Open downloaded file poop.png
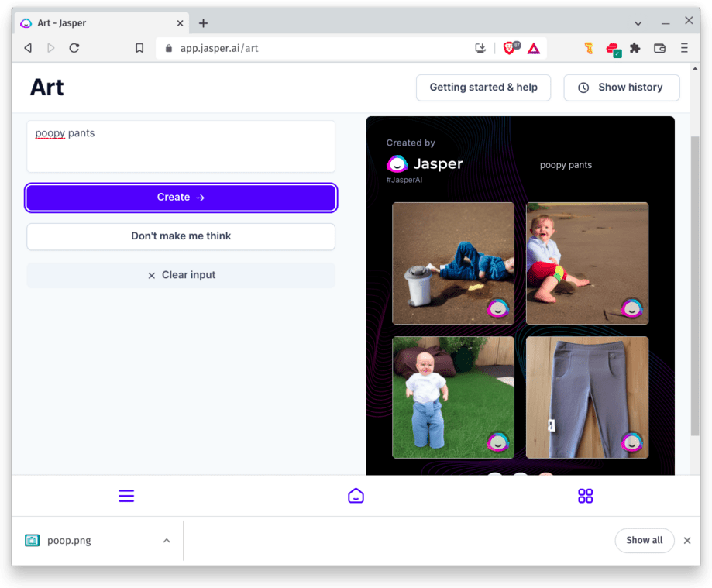 click(69, 540)
